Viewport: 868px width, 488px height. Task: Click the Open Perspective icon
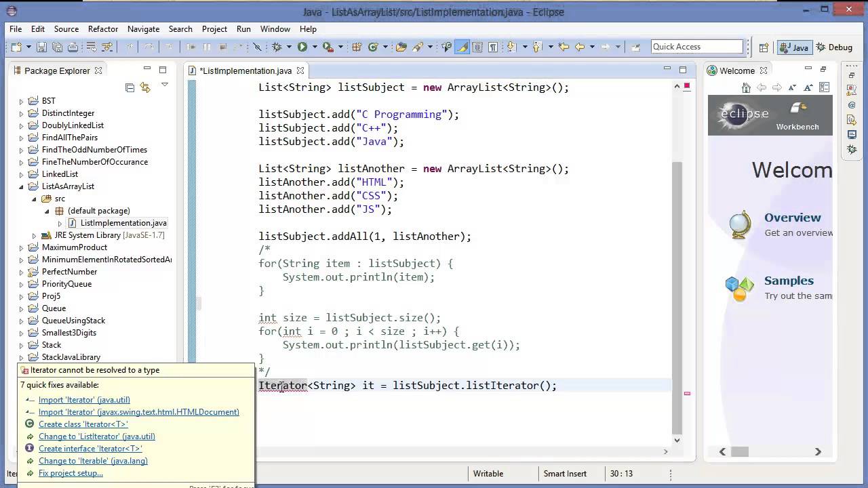click(x=764, y=47)
